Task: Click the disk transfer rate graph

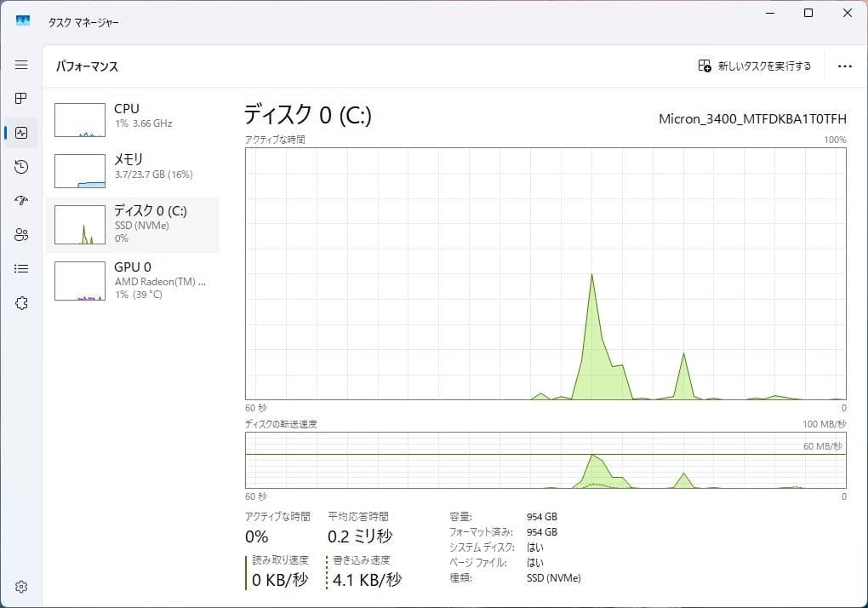Action: [545, 460]
